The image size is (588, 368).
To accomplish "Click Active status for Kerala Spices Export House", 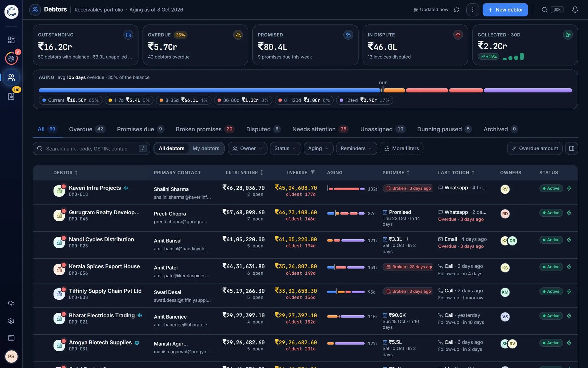I will [551, 267].
